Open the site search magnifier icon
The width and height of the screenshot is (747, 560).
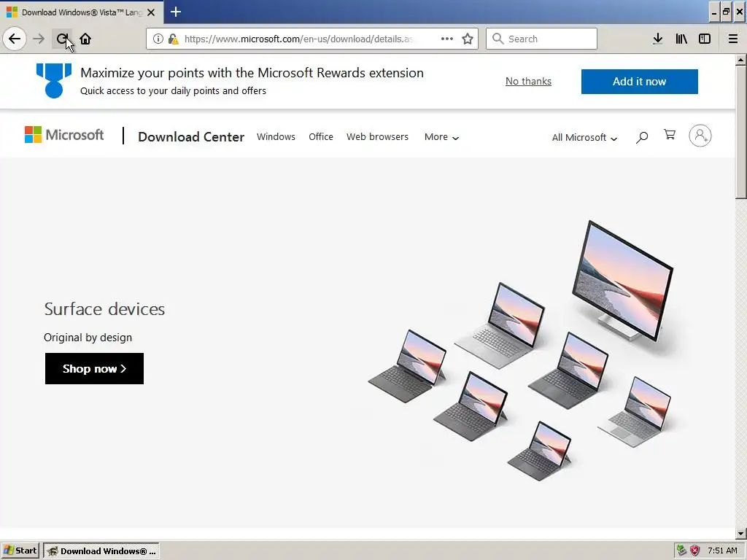[x=642, y=137]
